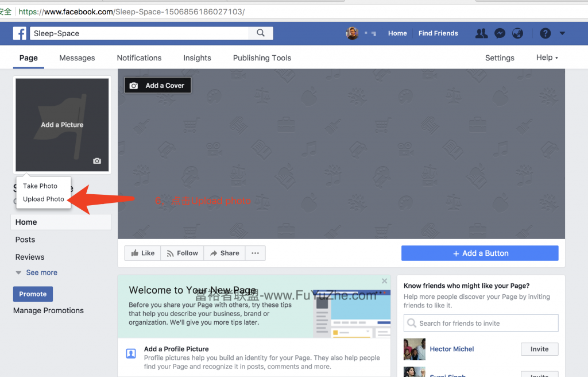This screenshot has height=377, width=588.
Task: Click the Add a Profile Picture heading
Action: tap(176, 349)
